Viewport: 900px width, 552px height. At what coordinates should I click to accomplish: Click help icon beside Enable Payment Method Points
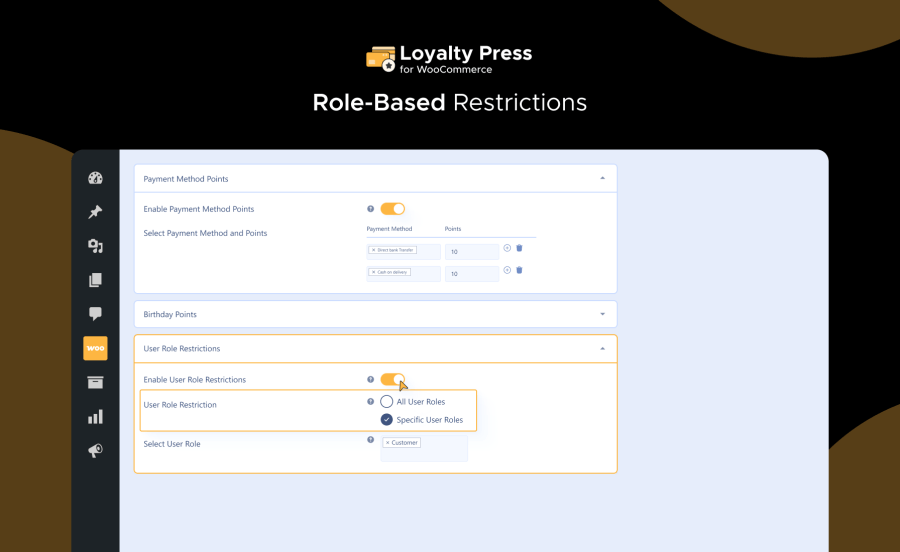click(x=370, y=209)
